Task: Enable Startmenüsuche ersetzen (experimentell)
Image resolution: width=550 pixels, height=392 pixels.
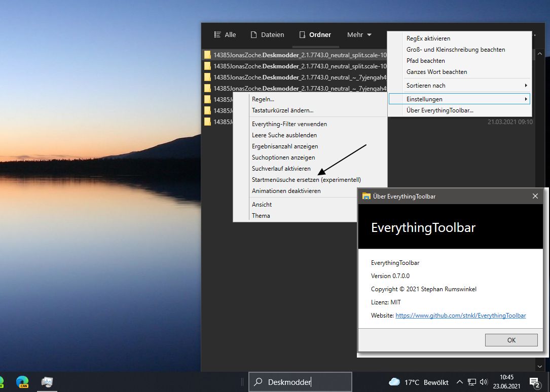Action: (310, 180)
